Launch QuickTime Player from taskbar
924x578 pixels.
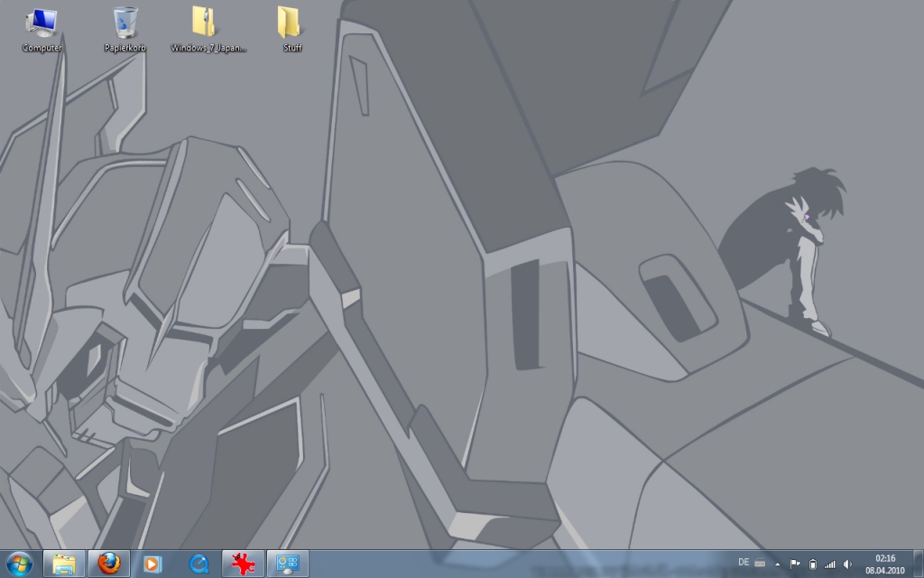[x=199, y=564]
